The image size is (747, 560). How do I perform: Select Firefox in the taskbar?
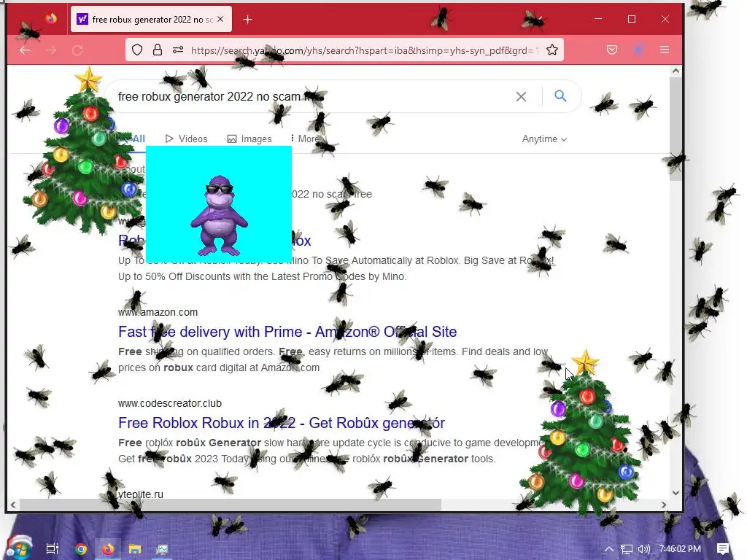click(x=108, y=549)
